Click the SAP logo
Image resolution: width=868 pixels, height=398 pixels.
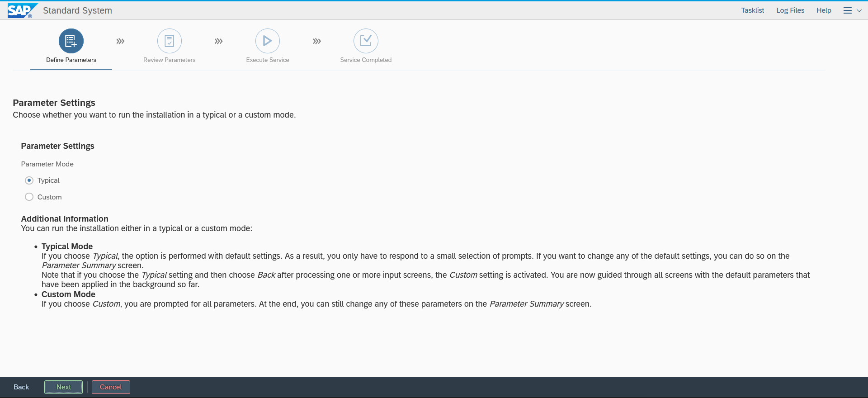pyautogui.click(x=23, y=10)
